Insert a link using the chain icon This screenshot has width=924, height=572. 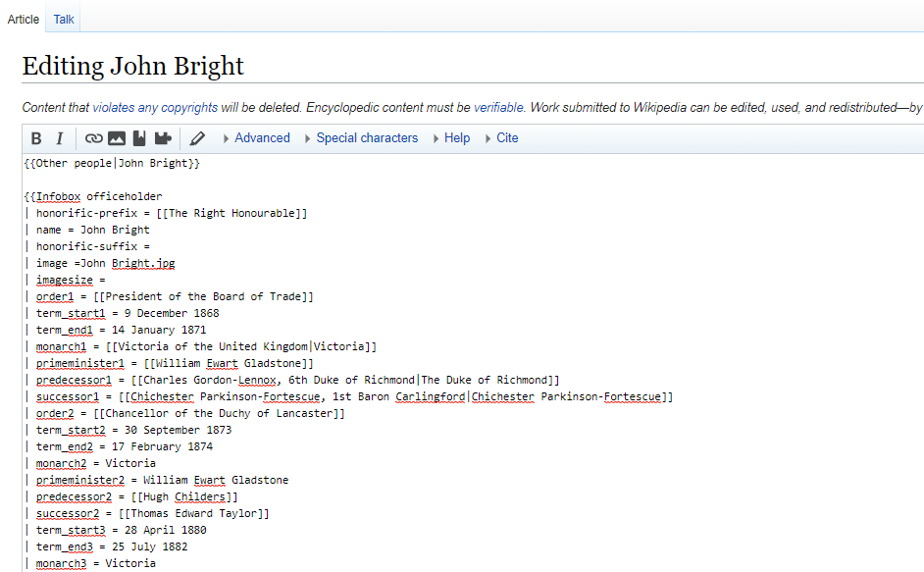[94, 138]
